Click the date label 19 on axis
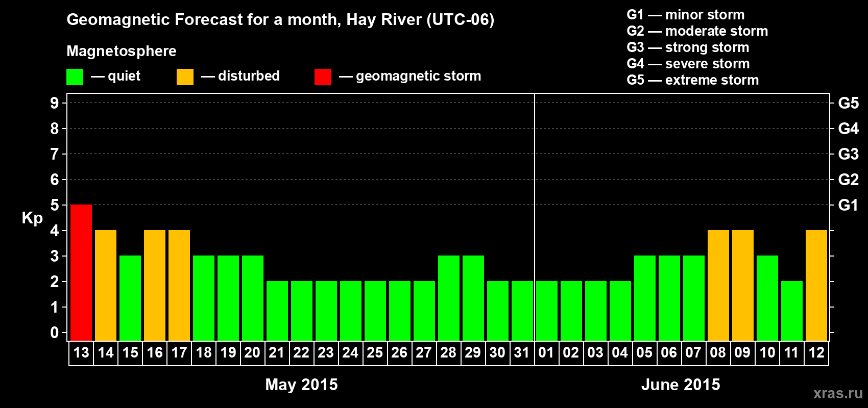The image size is (868, 408). click(228, 353)
